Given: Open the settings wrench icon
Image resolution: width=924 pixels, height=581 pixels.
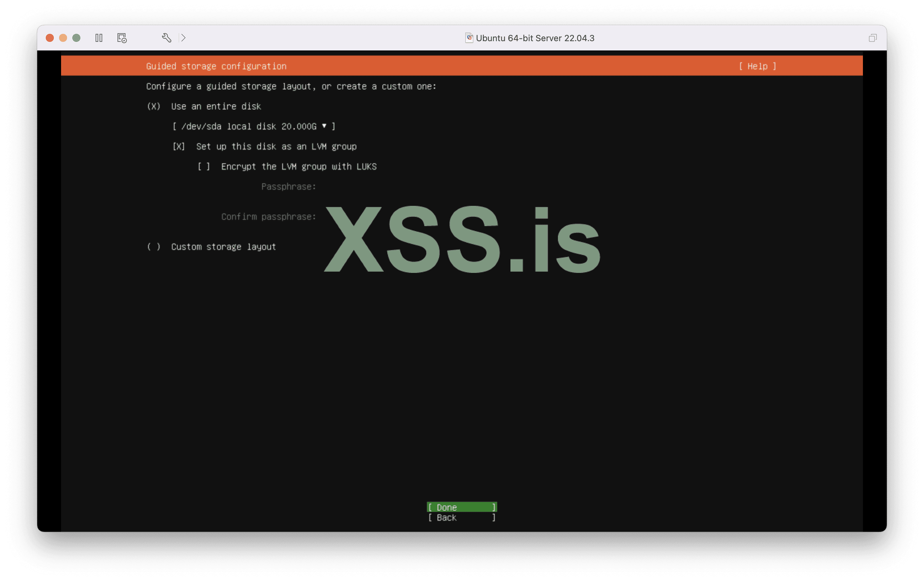Looking at the screenshot, I should (x=167, y=38).
